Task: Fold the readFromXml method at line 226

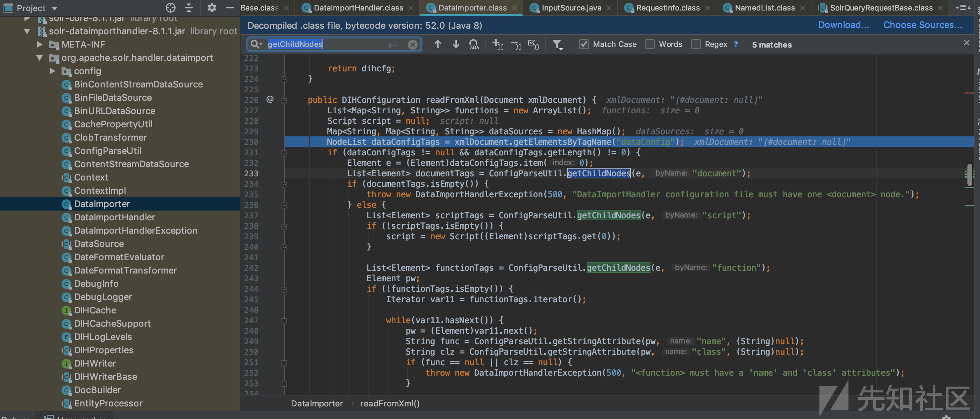Action: [x=284, y=100]
